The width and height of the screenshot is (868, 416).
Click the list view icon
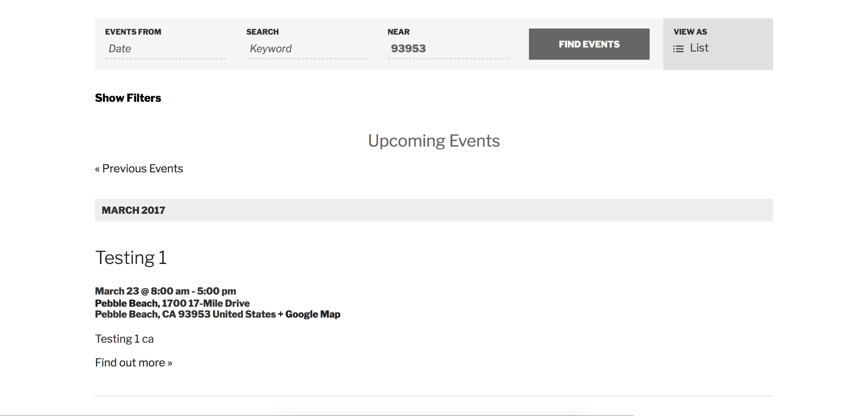click(x=678, y=49)
